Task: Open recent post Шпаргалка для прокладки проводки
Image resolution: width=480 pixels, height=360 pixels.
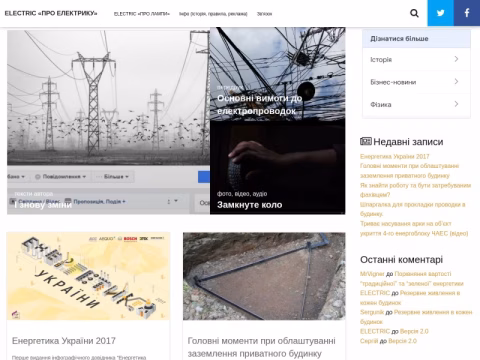Action: pyautogui.click(x=413, y=209)
